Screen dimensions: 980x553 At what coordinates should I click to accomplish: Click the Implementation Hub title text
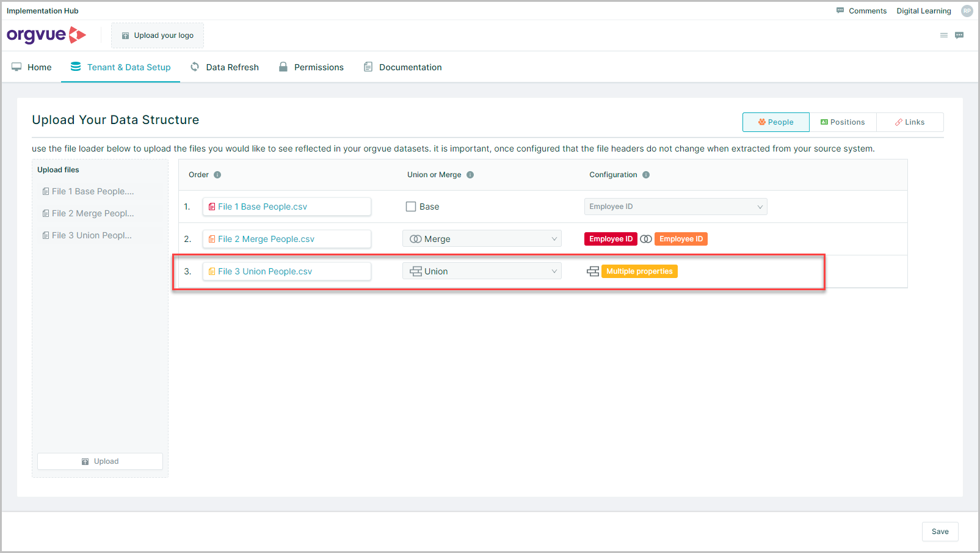(x=43, y=11)
